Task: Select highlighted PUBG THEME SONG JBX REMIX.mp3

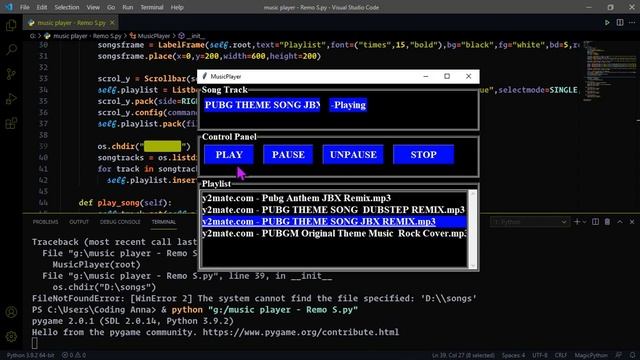Action: 334,222
